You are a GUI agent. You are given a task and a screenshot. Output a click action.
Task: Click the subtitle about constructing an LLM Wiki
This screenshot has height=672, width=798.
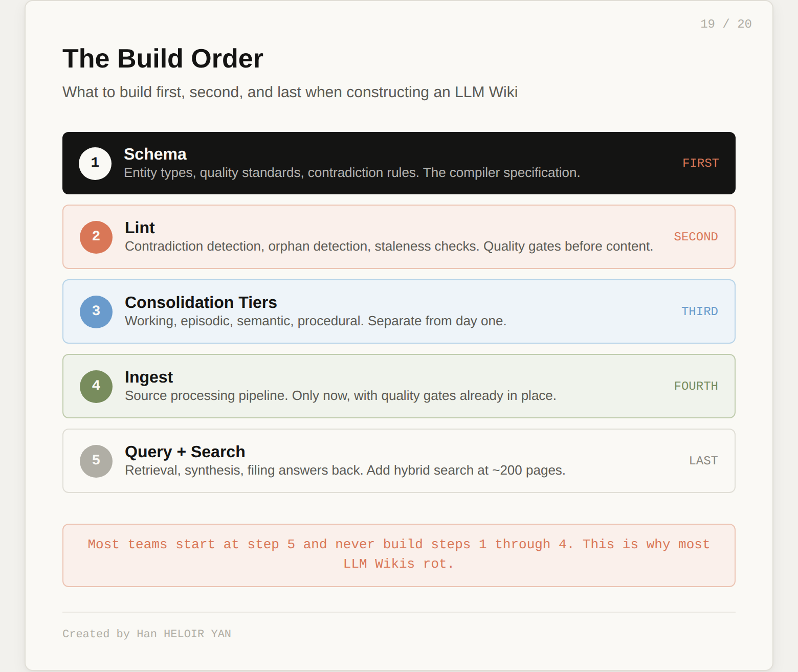(x=290, y=92)
